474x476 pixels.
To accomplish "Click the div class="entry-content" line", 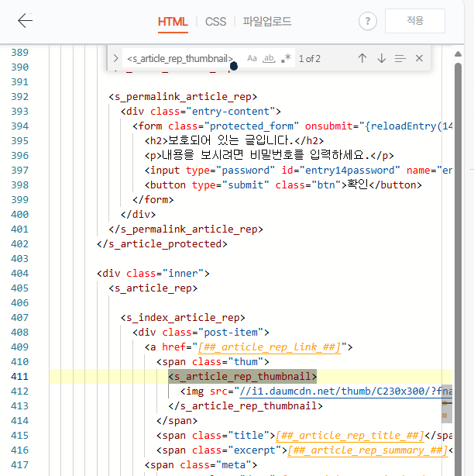I will pos(201,112).
